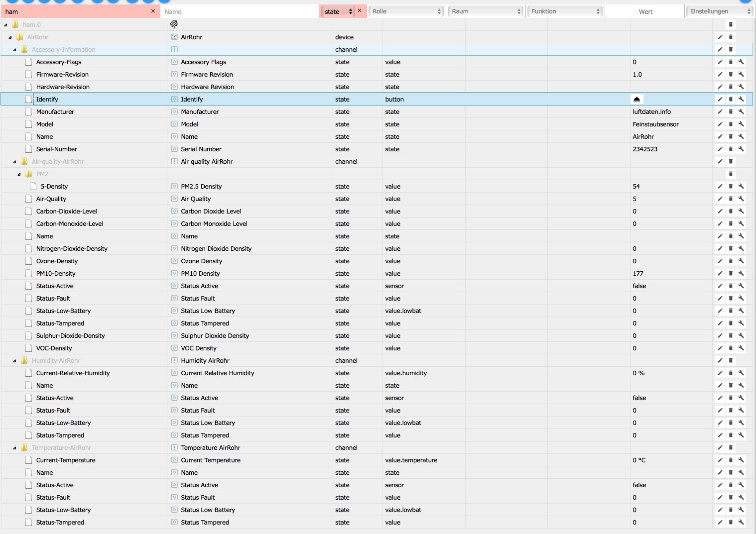Click the humidity value '0 %'
The height and width of the screenshot is (534, 756).
[x=638, y=373]
